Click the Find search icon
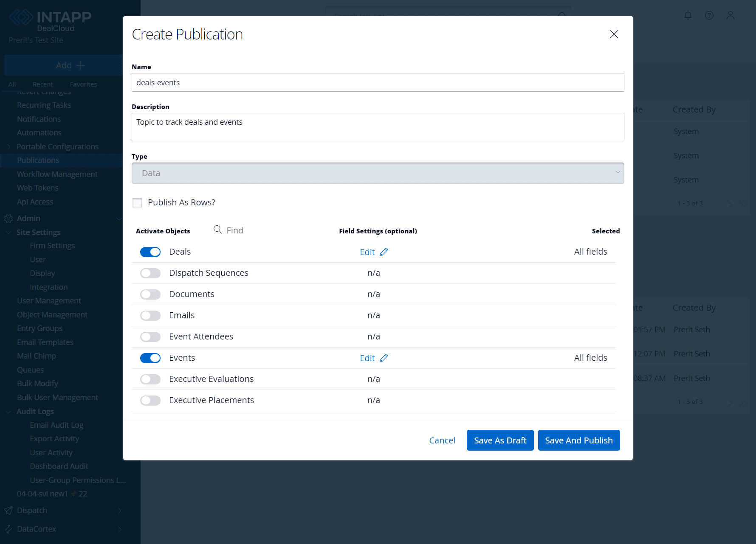The width and height of the screenshot is (756, 544). (x=217, y=230)
